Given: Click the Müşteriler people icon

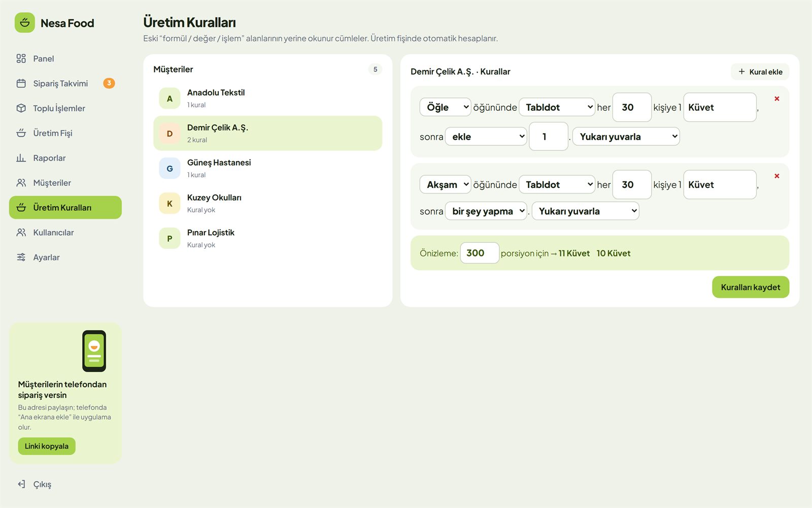Looking at the screenshot, I should (21, 183).
